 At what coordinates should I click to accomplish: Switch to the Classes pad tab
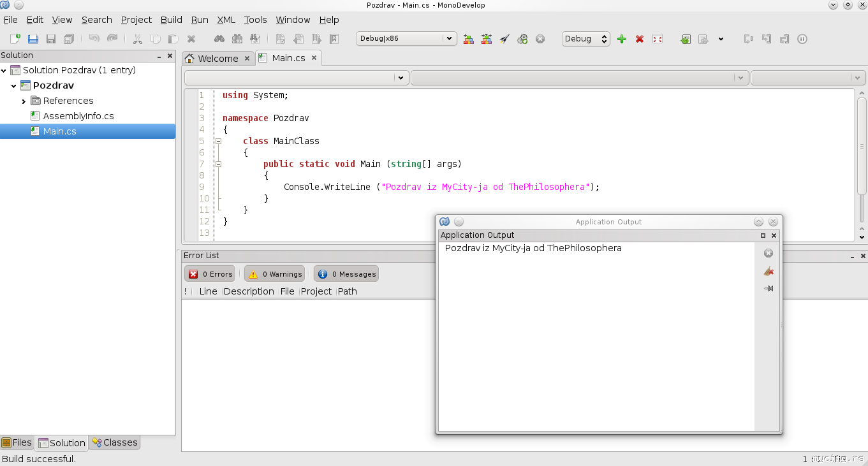(115, 442)
